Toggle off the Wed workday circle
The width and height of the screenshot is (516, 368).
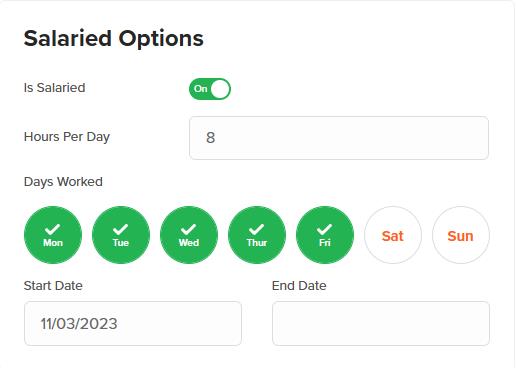(189, 235)
